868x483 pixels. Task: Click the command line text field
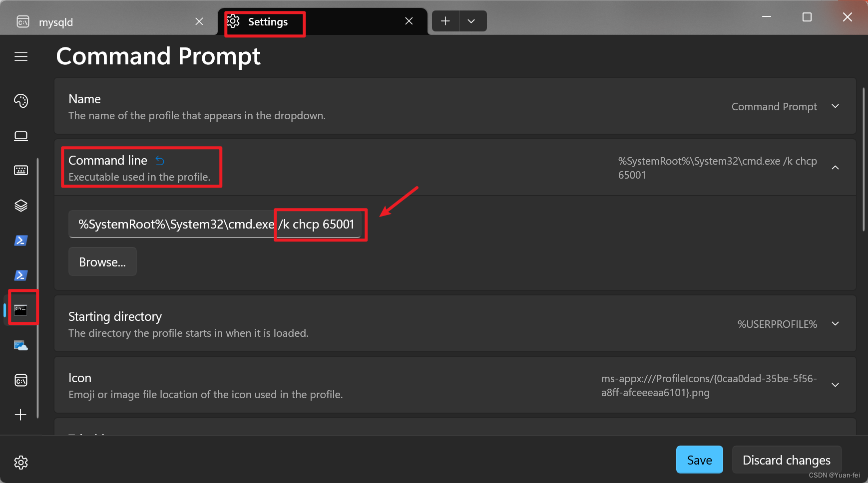point(215,225)
